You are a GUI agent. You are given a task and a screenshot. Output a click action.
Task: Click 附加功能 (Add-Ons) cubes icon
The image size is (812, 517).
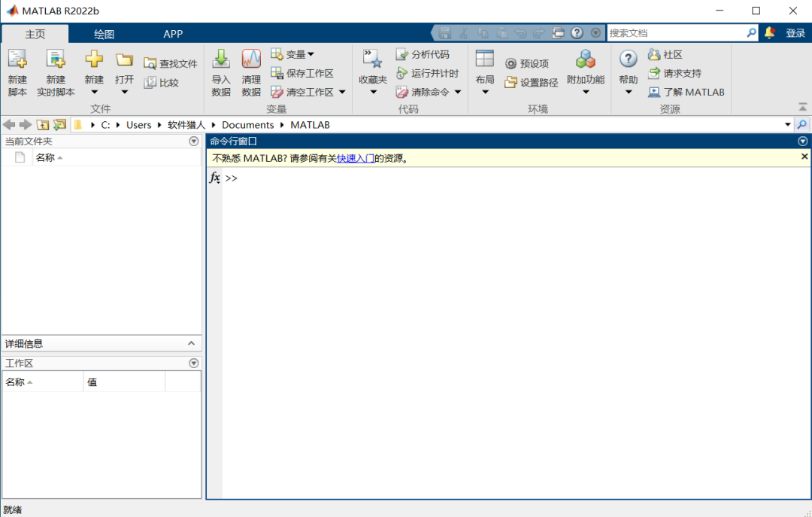pyautogui.click(x=586, y=59)
